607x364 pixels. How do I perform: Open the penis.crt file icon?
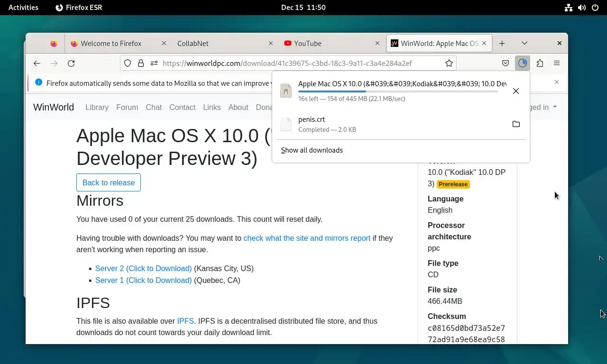286,124
